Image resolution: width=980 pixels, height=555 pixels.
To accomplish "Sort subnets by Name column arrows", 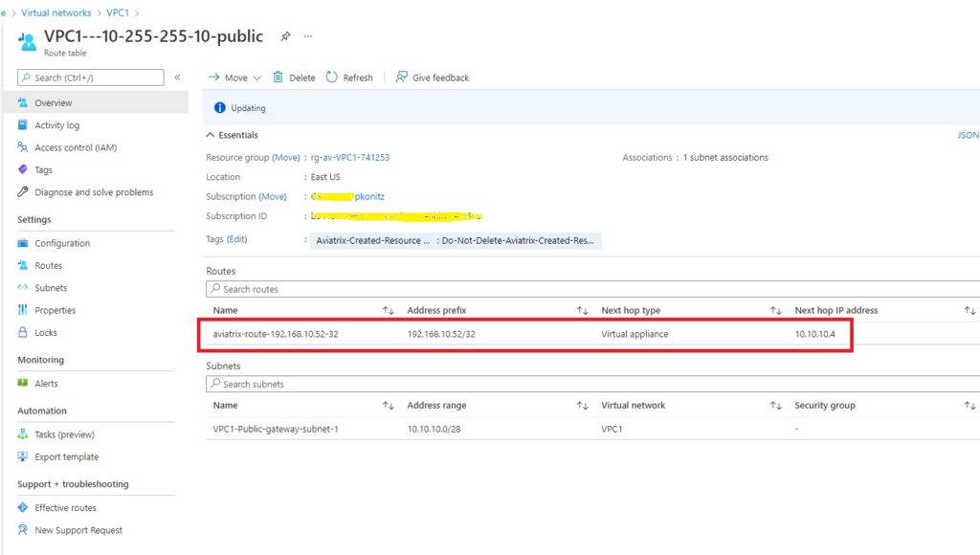I will pyautogui.click(x=389, y=406).
